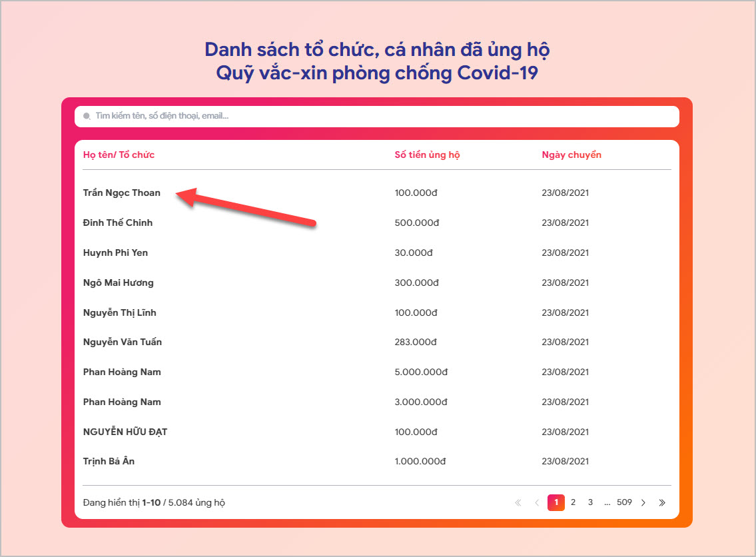Screen dimensions: 756x557
Task: Open page 509 of donors list
Action: coord(624,502)
